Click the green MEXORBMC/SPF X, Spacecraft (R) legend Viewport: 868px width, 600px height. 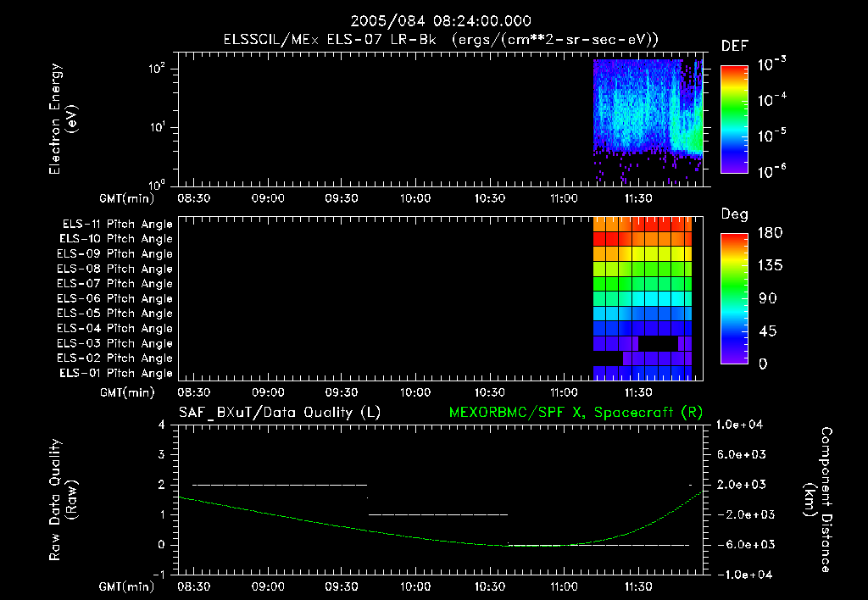576,413
